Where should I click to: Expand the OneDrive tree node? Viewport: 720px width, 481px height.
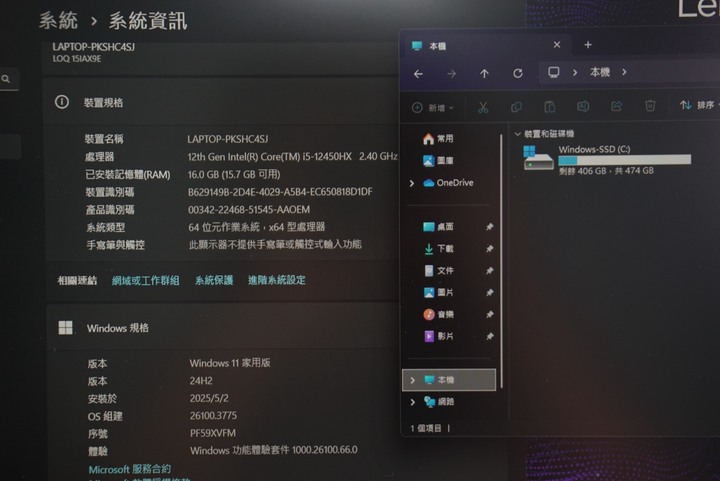pyautogui.click(x=412, y=183)
